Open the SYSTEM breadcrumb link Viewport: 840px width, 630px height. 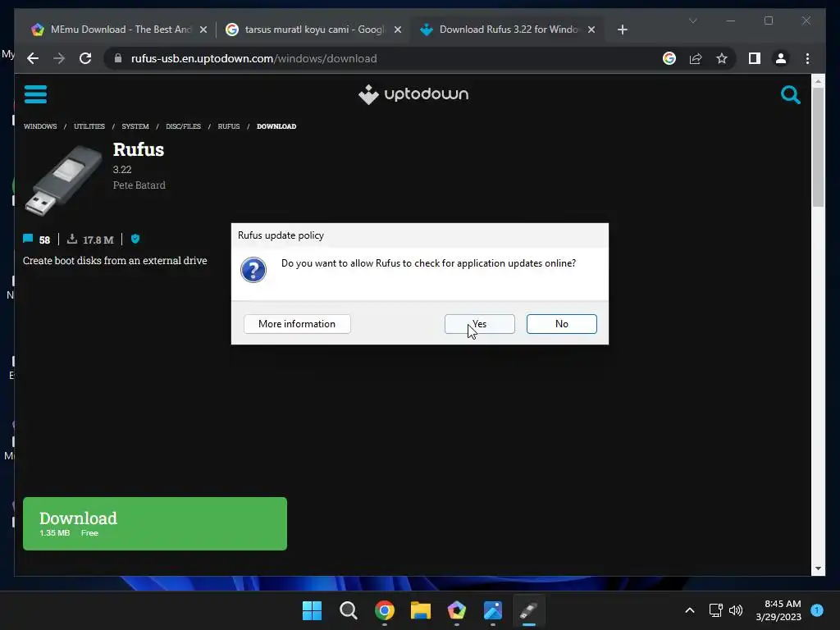pyautogui.click(x=135, y=126)
